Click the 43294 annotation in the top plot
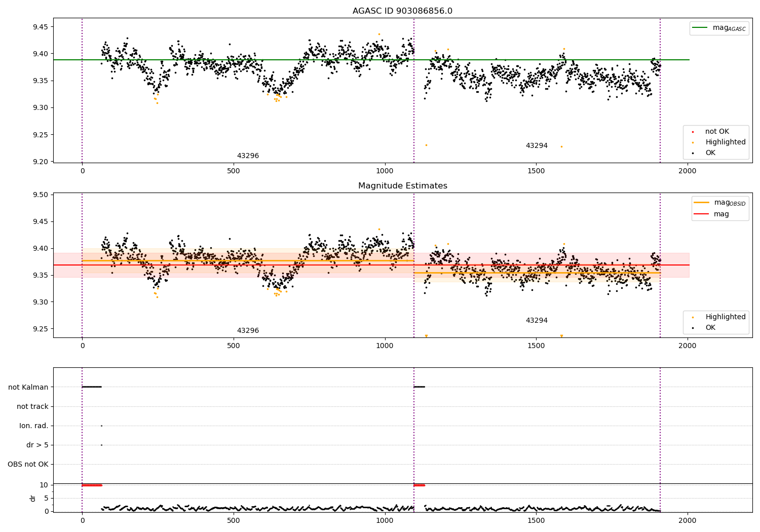 [x=537, y=146]
